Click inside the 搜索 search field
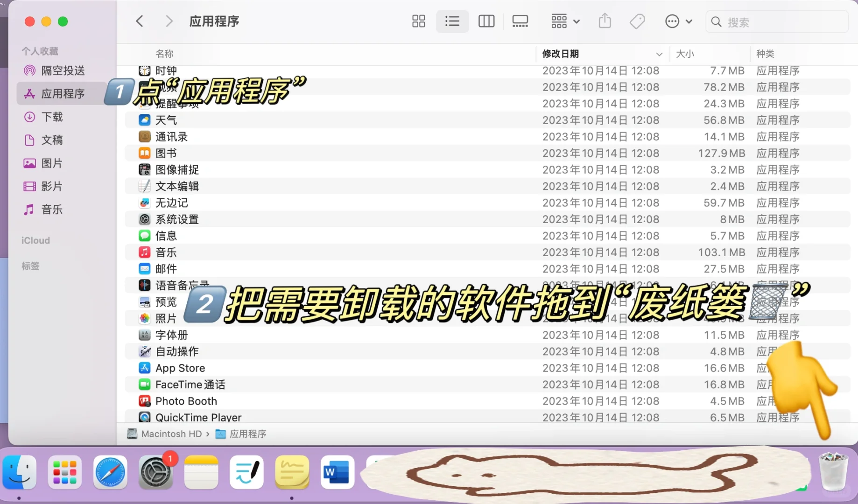The width and height of the screenshot is (858, 504). click(775, 21)
